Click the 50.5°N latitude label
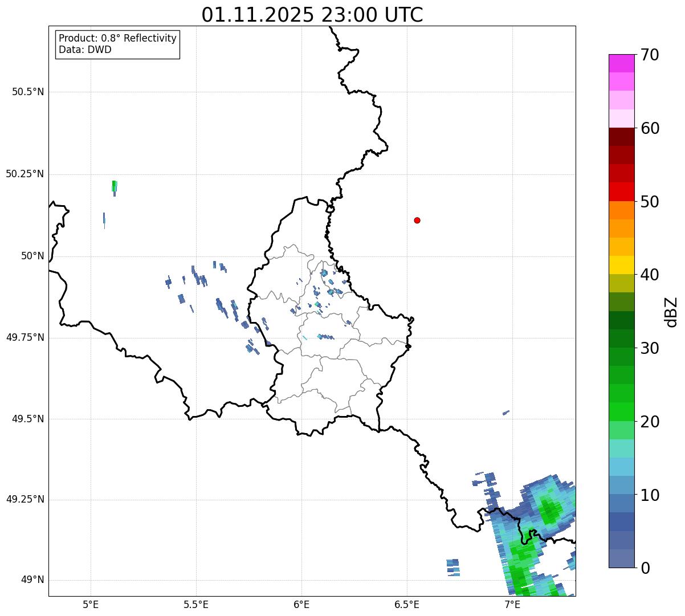685x616 pixels. pyautogui.click(x=28, y=92)
